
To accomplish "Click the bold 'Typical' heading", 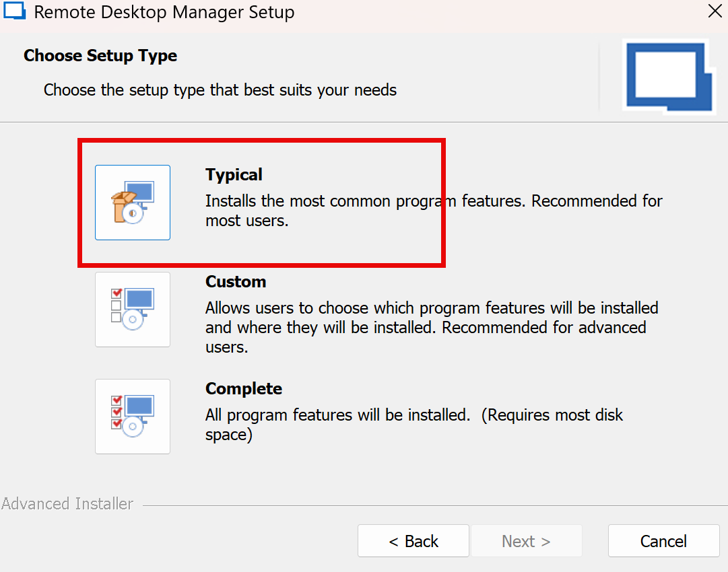I will click(x=234, y=175).
